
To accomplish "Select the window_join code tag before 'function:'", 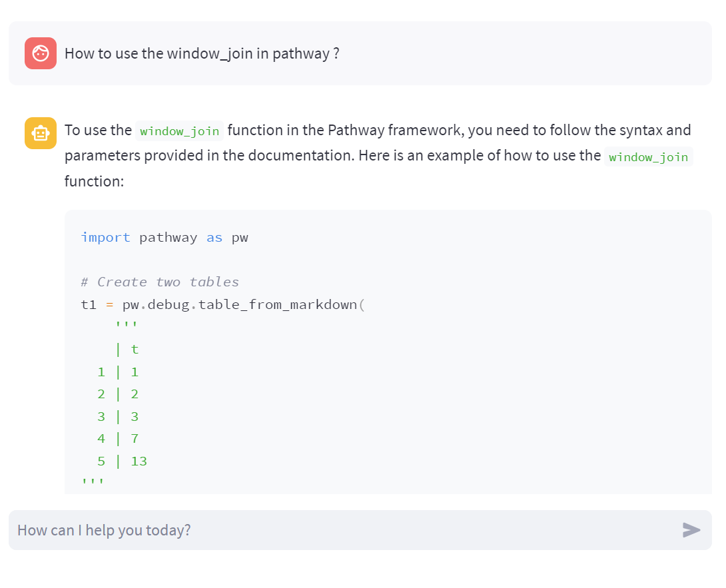I will coord(648,157).
